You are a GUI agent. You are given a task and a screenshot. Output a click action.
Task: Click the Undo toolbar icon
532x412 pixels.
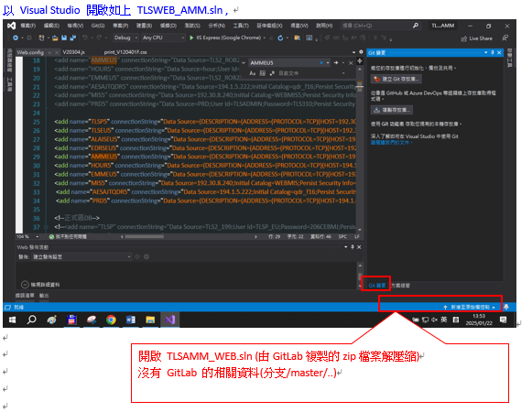click(x=85, y=38)
